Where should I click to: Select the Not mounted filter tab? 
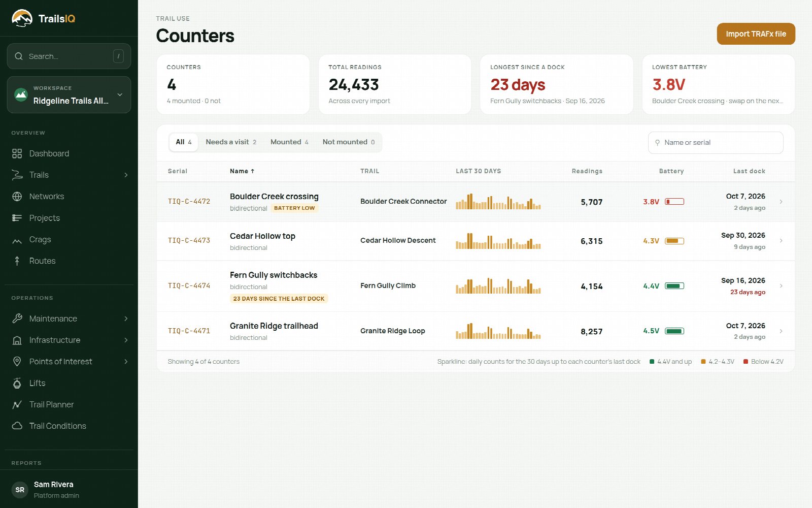point(349,142)
